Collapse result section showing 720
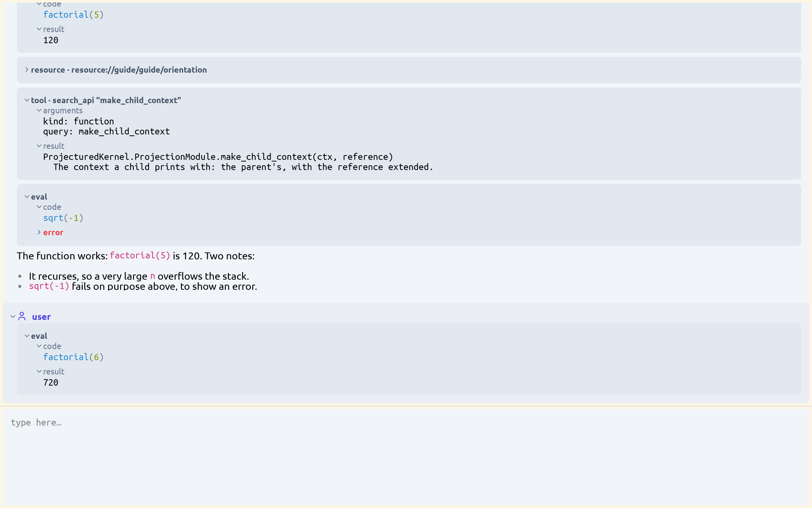Screen dimensions: 812x508 (39, 372)
